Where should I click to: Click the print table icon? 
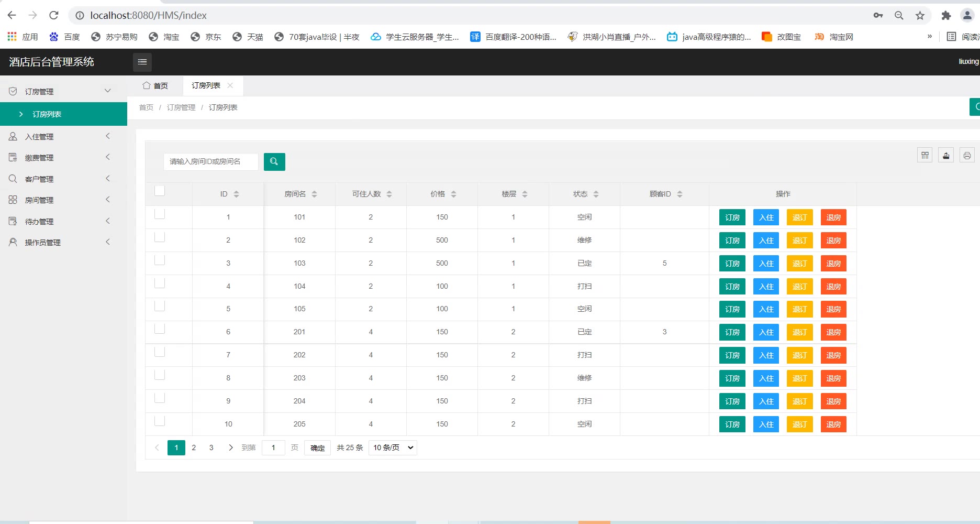(x=967, y=156)
